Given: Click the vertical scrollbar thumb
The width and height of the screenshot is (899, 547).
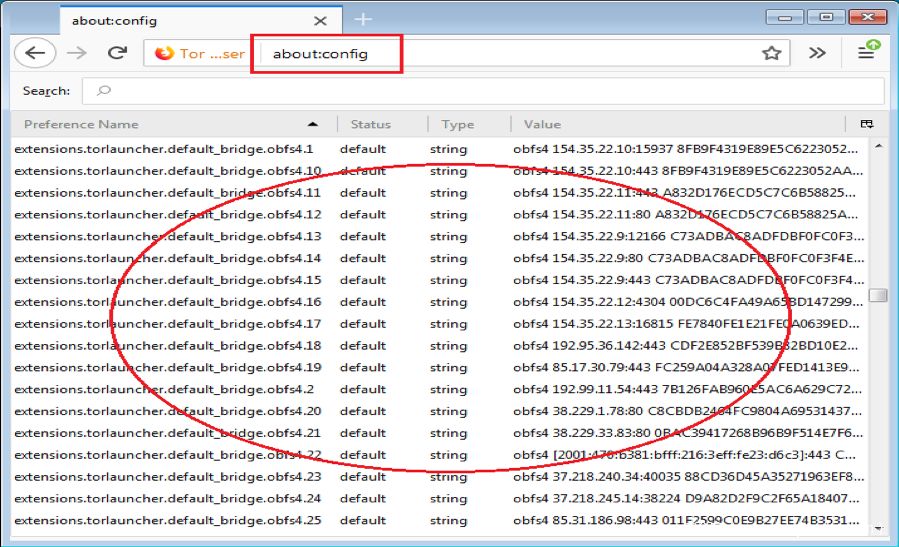Looking at the screenshot, I should tap(878, 295).
